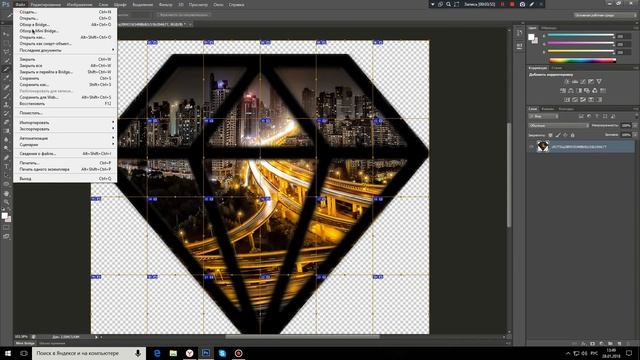
Task: Adjust the cyan color slider
Action: coord(581,36)
